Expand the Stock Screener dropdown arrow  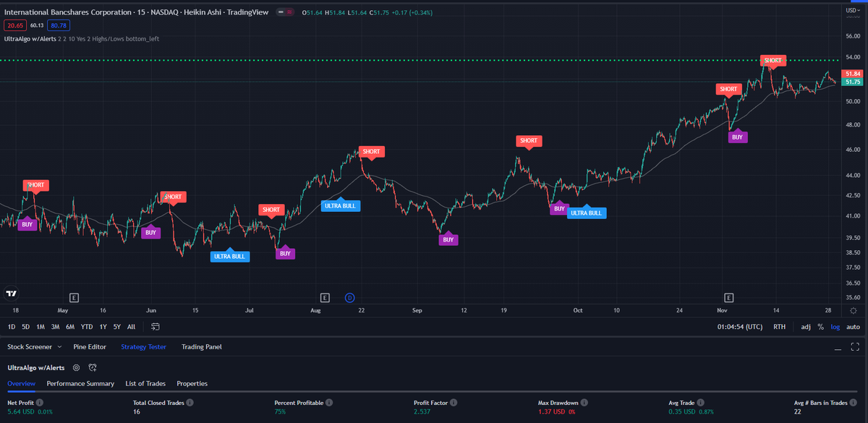coord(61,347)
